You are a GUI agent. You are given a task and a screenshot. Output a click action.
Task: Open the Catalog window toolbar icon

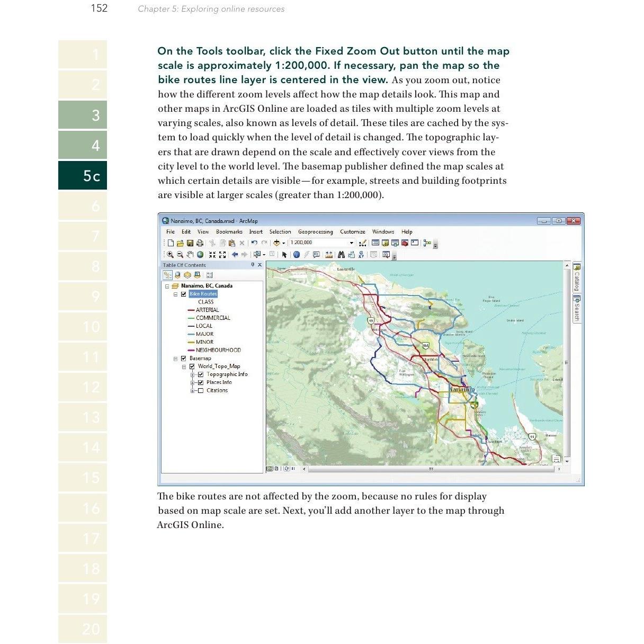coord(386,243)
